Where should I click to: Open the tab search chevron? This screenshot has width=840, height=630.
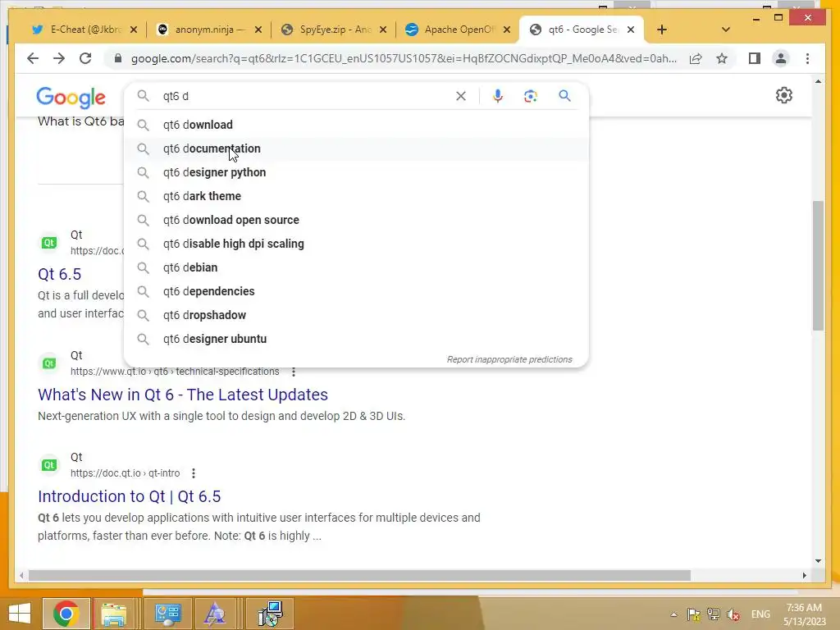click(726, 30)
